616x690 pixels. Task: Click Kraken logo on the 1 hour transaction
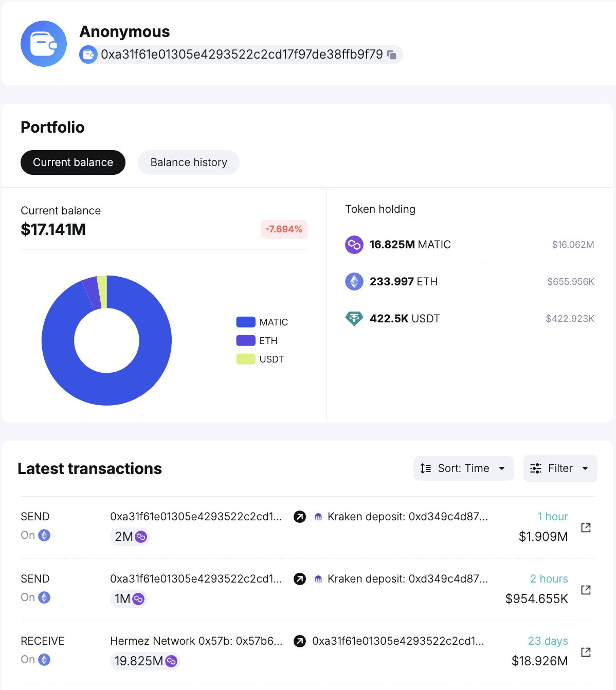coord(318,517)
